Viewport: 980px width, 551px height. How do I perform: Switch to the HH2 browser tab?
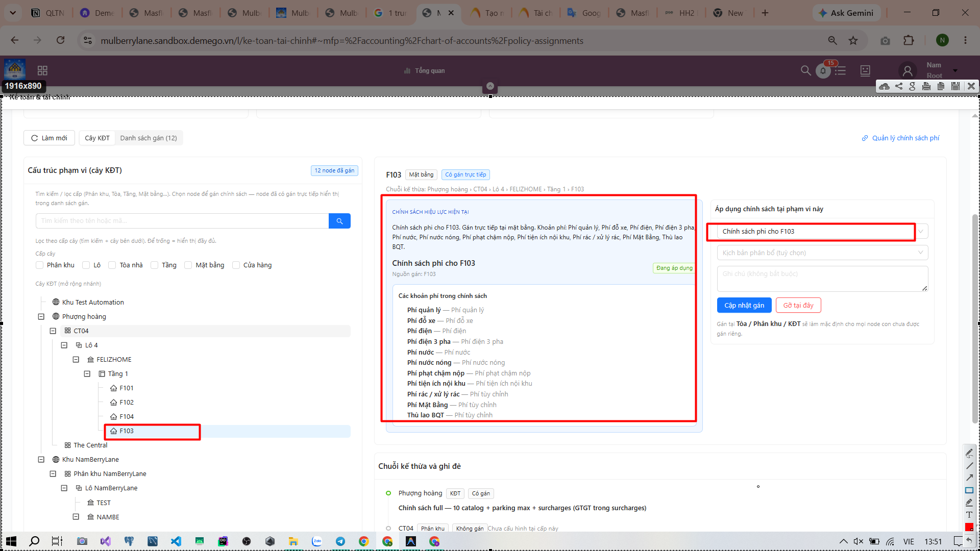682,13
